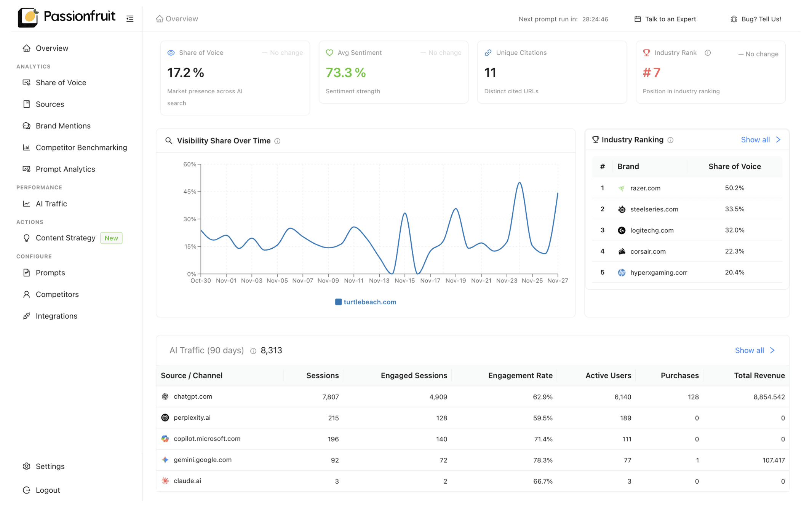
Task: Toggle turtlebeach.com series in the chart legend
Action: click(365, 302)
